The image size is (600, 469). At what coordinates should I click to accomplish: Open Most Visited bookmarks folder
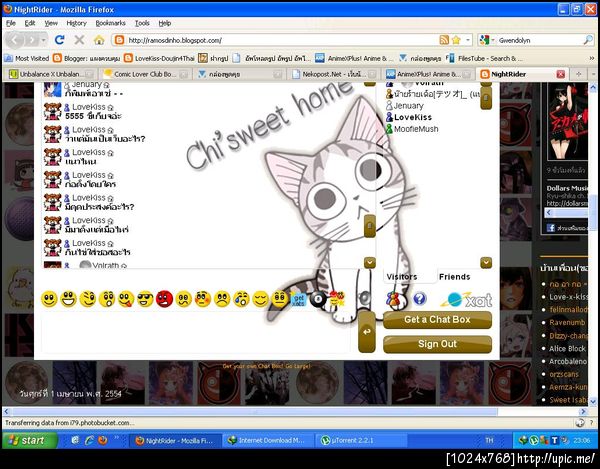tap(27, 58)
